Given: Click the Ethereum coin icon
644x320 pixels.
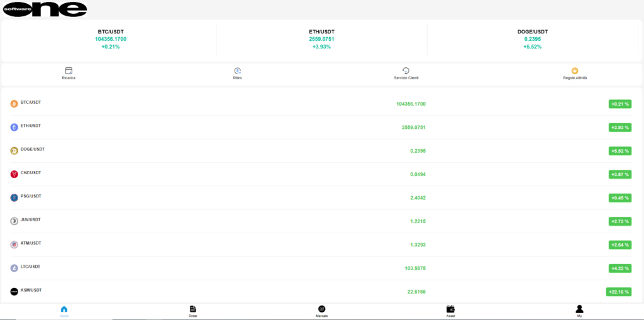Looking at the screenshot, I should pyautogui.click(x=14, y=128).
